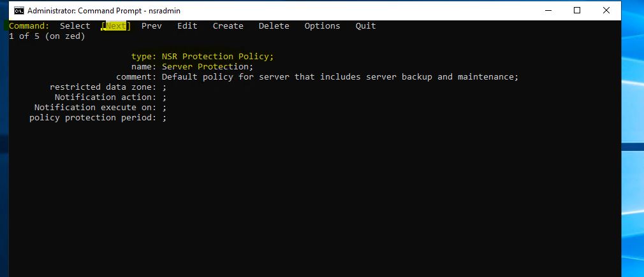Click the 'Server Protection' name value
The image size is (644, 277).
pyautogui.click(x=207, y=67)
